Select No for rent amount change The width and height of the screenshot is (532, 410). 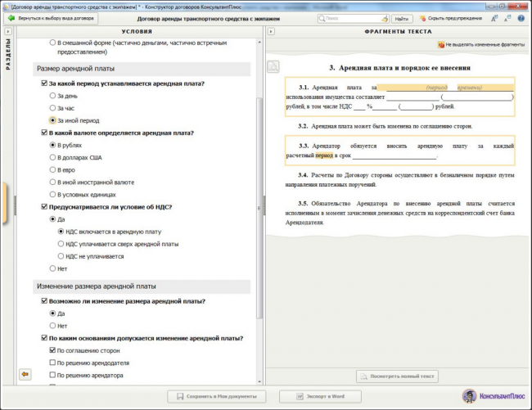click(52, 326)
